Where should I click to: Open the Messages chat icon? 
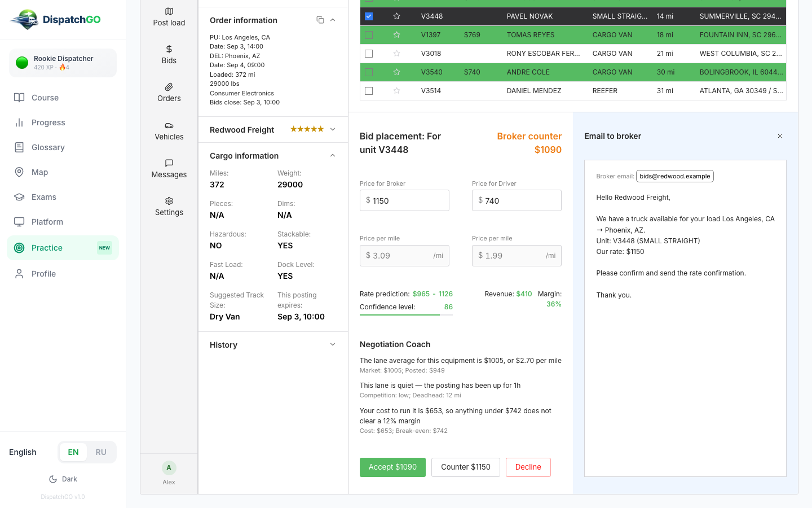click(169, 163)
